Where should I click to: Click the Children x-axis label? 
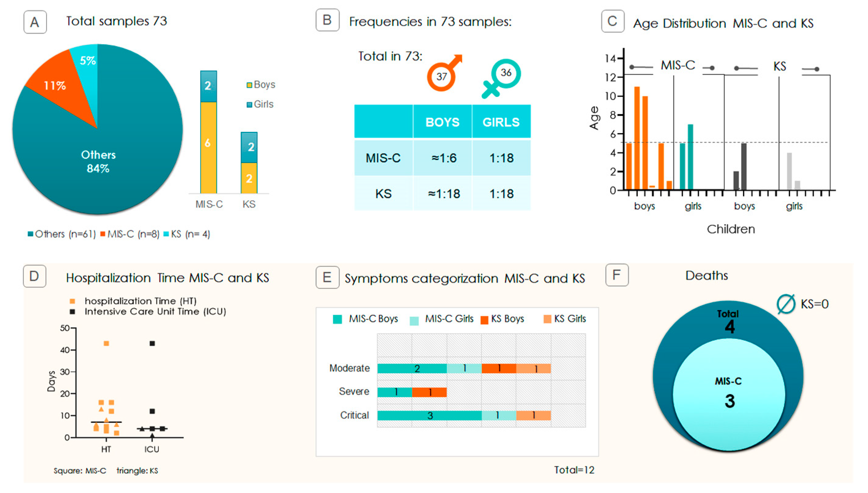731,229
